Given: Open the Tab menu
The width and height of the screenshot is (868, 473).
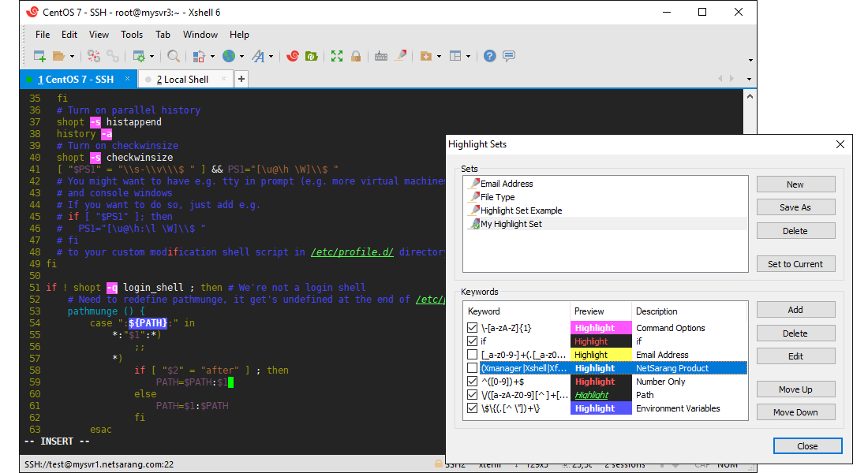Looking at the screenshot, I should pyautogui.click(x=163, y=35).
